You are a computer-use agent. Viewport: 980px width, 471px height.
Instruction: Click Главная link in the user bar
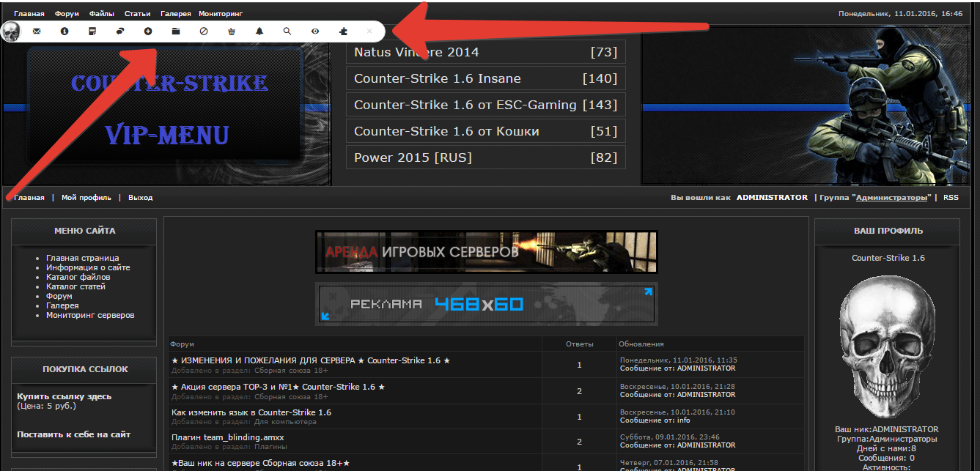click(x=29, y=198)
